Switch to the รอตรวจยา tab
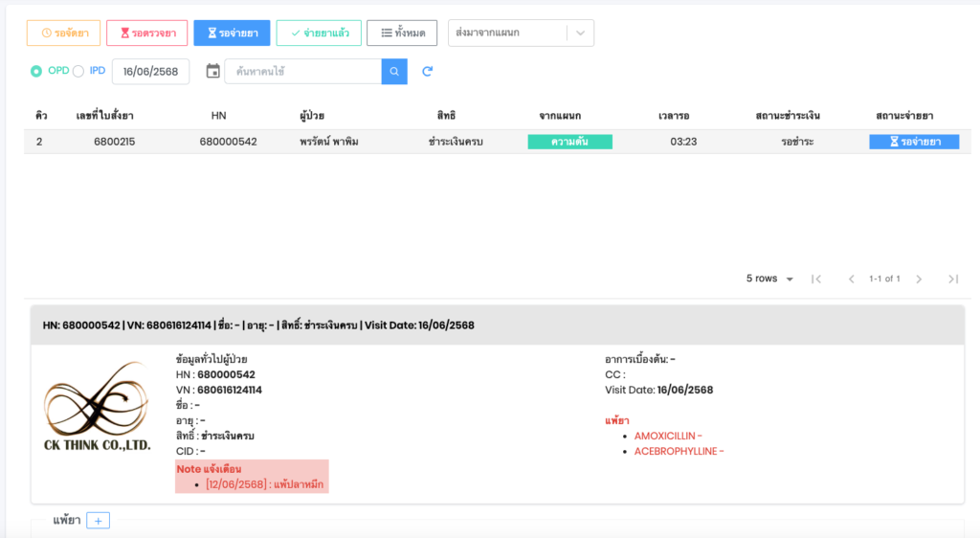 pos(146,33)
